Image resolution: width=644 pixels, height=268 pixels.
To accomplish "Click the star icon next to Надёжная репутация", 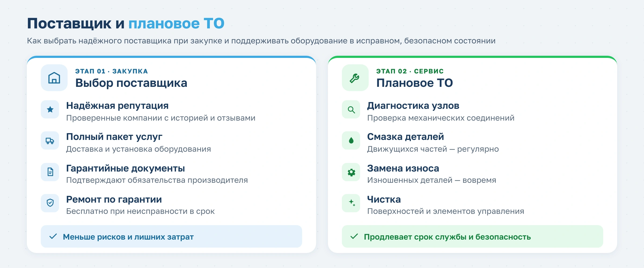I will click(x=50, y=109).
